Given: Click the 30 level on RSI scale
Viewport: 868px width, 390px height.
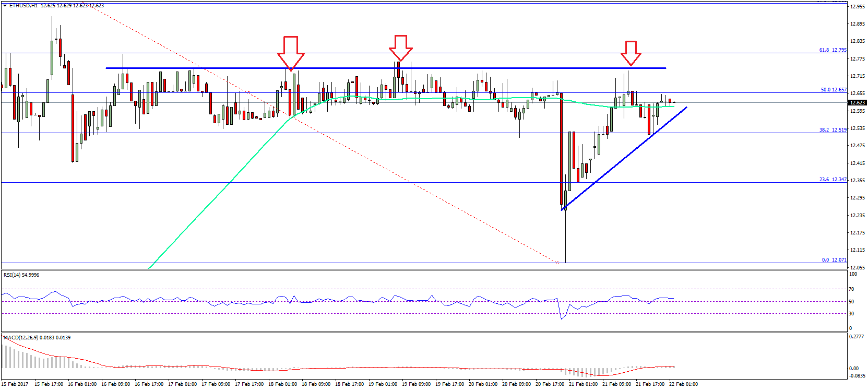Looking at the screenshot, I should [852, 314].
